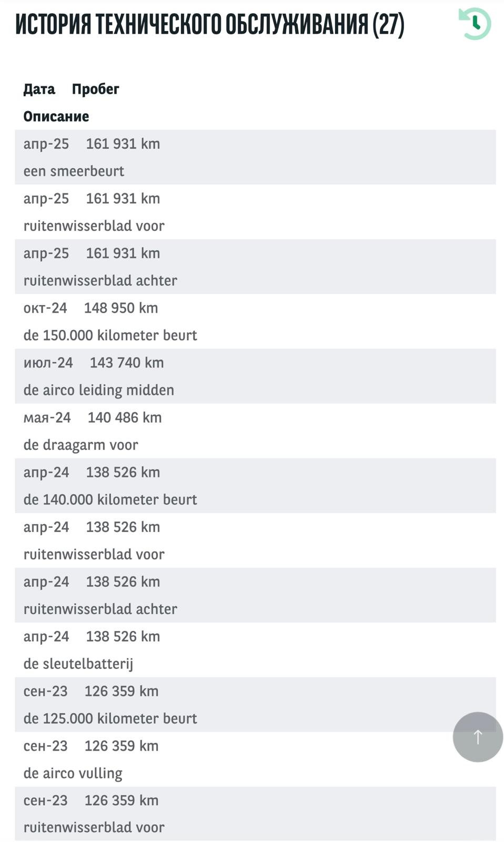Screen dimensions: 504x842
Task: Click the "Пробег" column header
Action: tap(95, 89)
